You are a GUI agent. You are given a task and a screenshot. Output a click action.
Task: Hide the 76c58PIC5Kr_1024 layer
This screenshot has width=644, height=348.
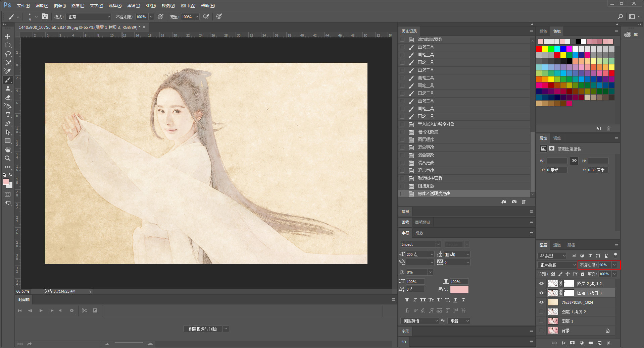541,302
